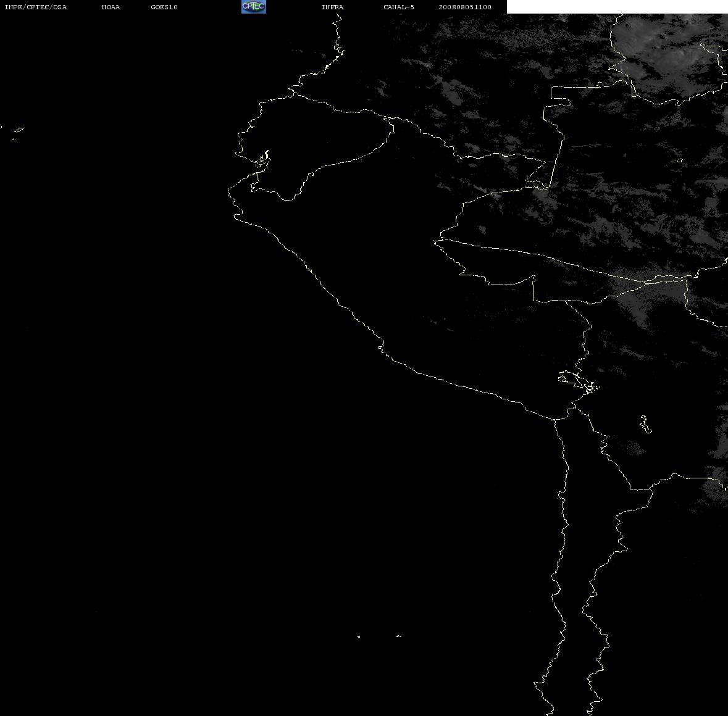Click the INPE/CPTEC/DSA header label
Screen dimensions: 728x716
coord(35,7)
